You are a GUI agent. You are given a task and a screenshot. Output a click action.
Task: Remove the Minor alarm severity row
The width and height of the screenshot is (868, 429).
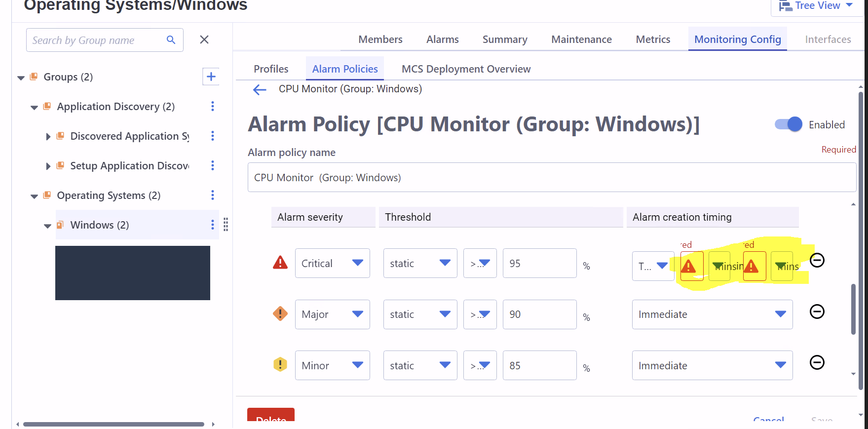point(817,362)
